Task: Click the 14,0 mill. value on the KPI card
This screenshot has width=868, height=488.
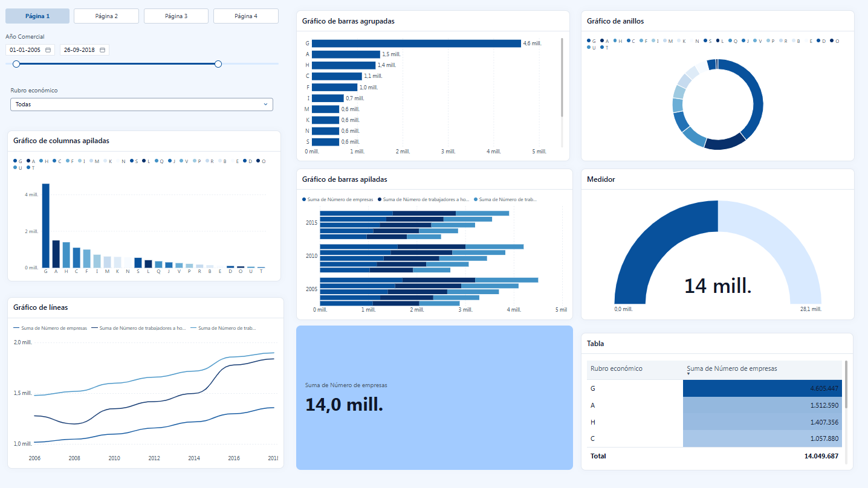Action: coord(344,405)
